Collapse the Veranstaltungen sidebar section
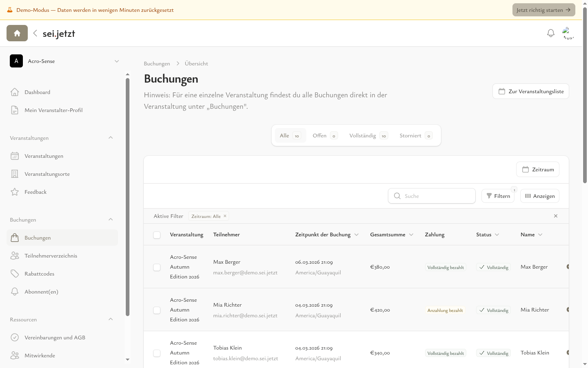 point(111,138)
